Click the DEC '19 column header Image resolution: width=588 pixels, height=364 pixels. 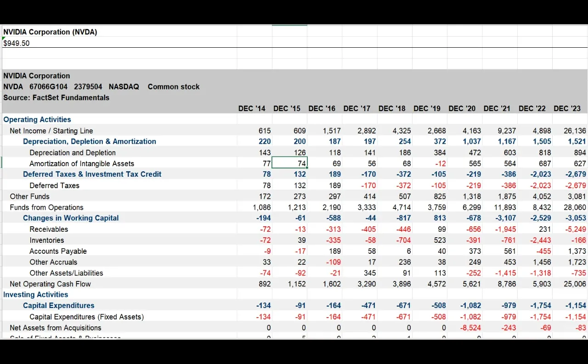click(x=427, y=108)
